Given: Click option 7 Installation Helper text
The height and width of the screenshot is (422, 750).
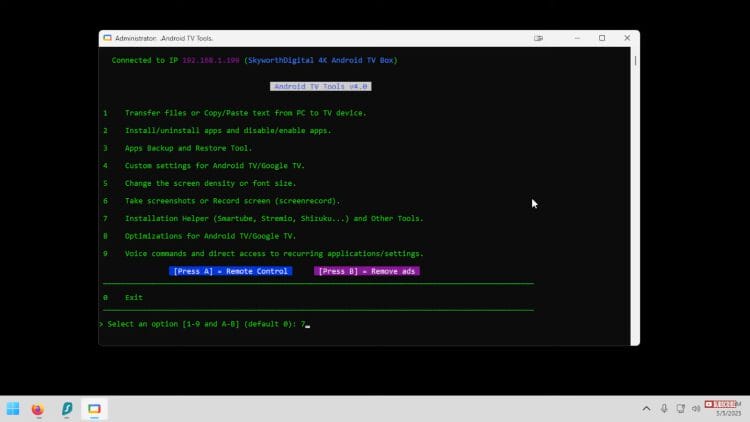Looking at the screenshot, I should pos(274,219).
